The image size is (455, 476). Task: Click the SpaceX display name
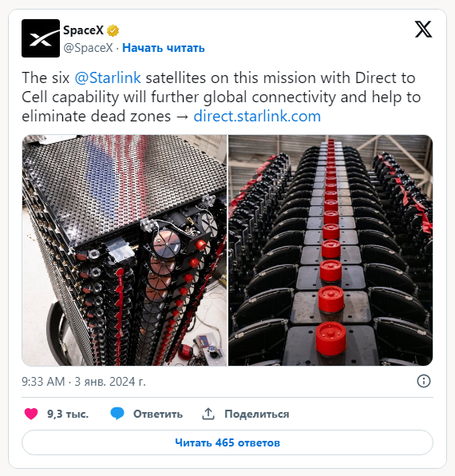tap(83, 30)
